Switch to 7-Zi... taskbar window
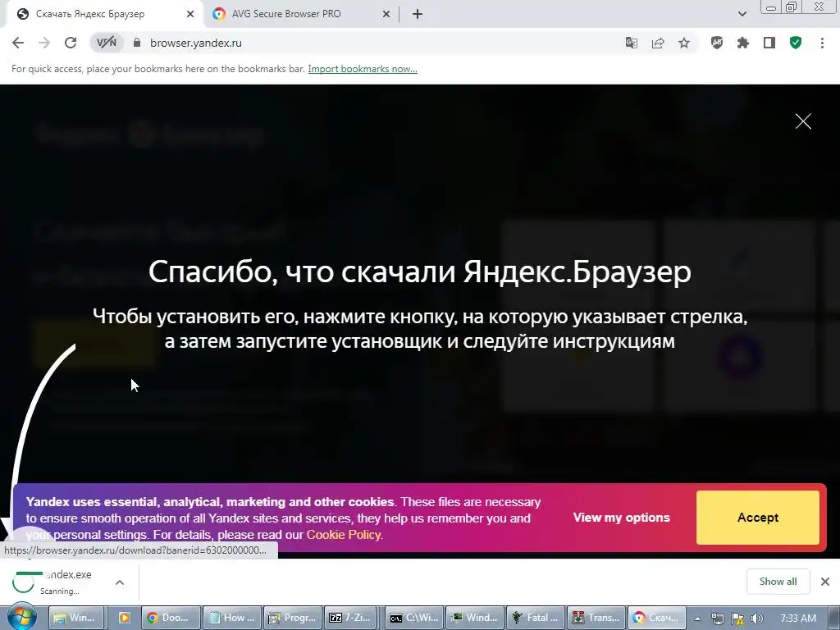This screenshot has width=840, height=630. pyautogui.click(x=351, y=618)
